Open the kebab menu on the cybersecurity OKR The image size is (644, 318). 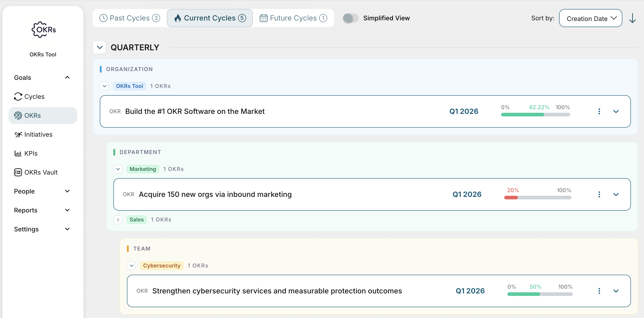tap(599, 291)
